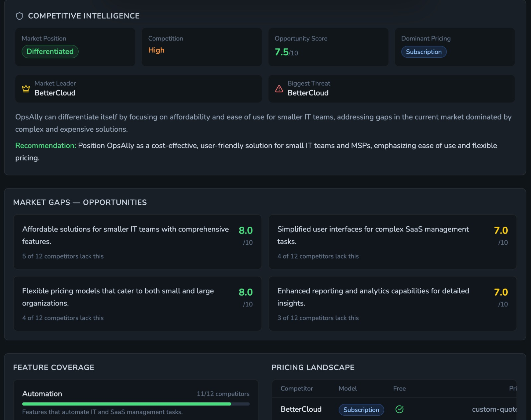Image resolution: width=531 pixels, height=420 pixels.
Task: Select the Enhanced reporting and analytics card
Action: [x=392, y=304]
